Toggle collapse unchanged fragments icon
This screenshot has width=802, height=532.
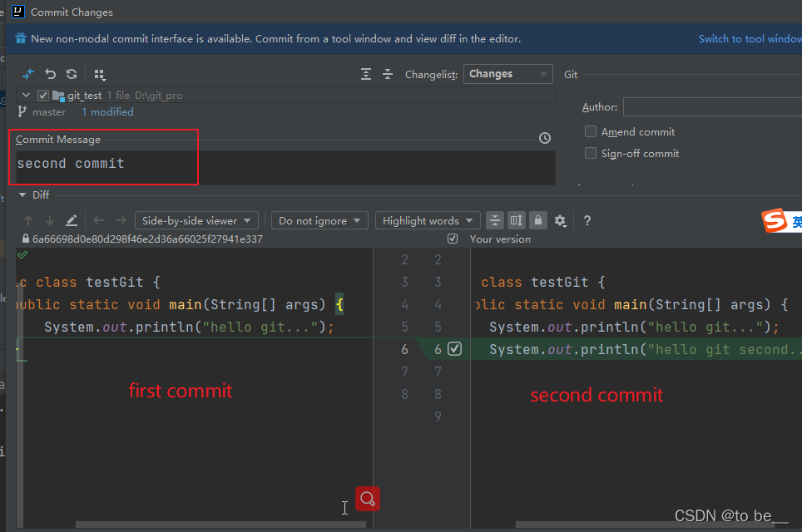(x=495, y=220)
